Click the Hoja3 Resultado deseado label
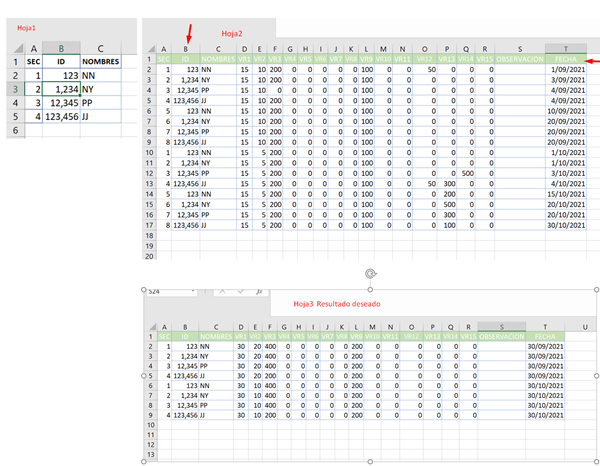Viewport: 600px width, 466px height. [337, 304]
